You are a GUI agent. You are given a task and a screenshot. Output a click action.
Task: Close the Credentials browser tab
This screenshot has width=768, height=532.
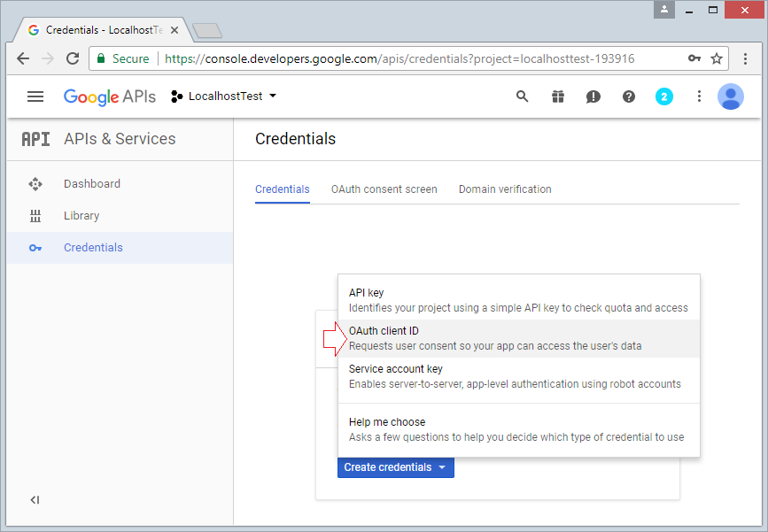pos(175,30)
